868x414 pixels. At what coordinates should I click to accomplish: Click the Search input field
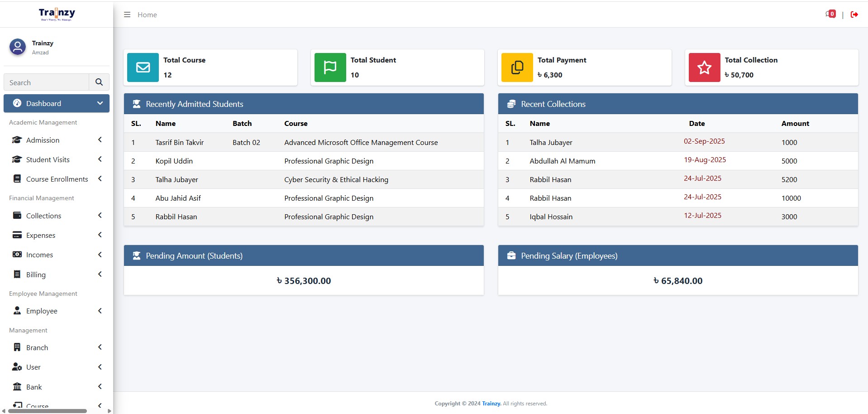(x=47, y=82)
